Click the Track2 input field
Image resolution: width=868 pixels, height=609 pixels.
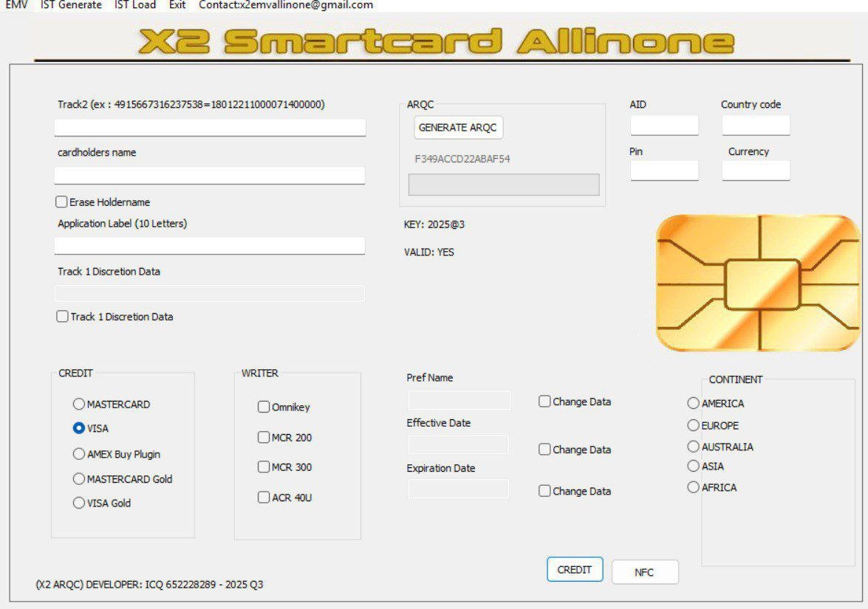210,127
